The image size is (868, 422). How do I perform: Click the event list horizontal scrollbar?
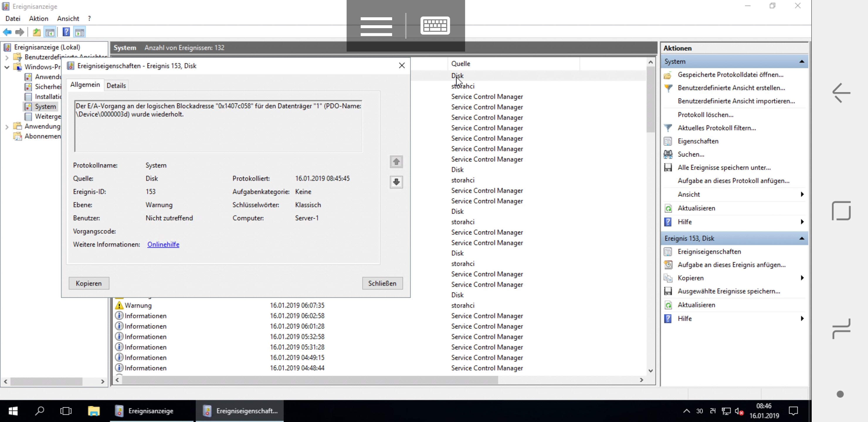pos(309,380)
